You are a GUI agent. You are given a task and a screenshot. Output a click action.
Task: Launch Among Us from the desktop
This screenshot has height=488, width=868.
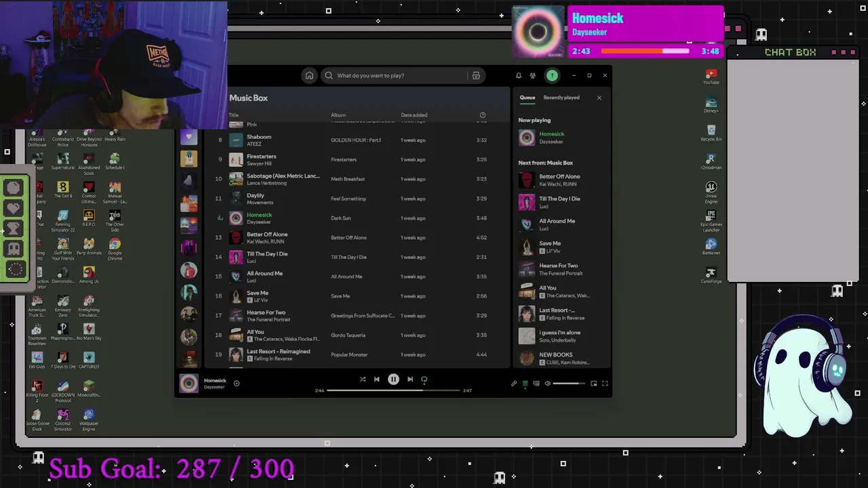click(89, 274)
